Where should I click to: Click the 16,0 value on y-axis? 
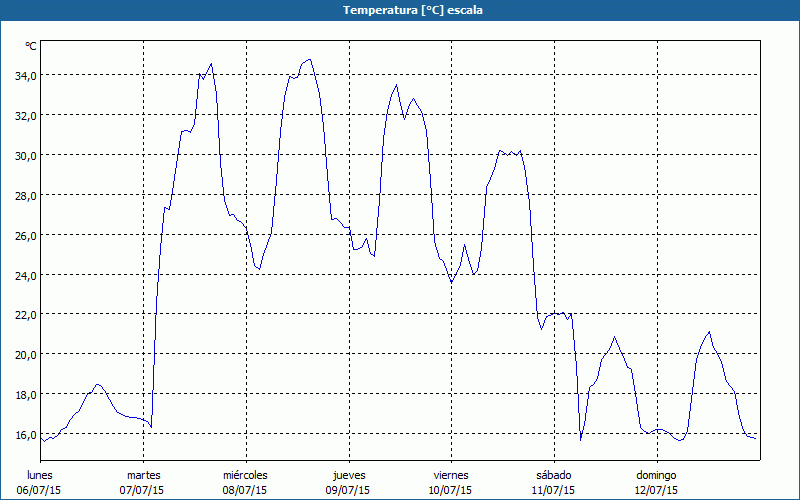[24, 434]
